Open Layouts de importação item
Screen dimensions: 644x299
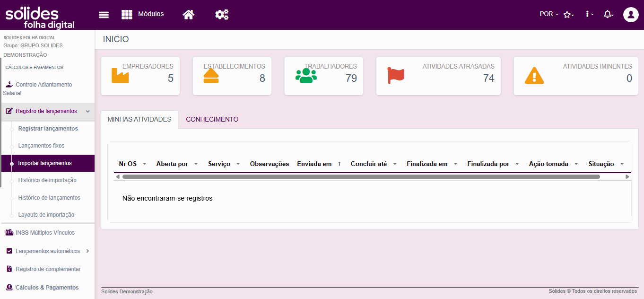tap(46, 215)
